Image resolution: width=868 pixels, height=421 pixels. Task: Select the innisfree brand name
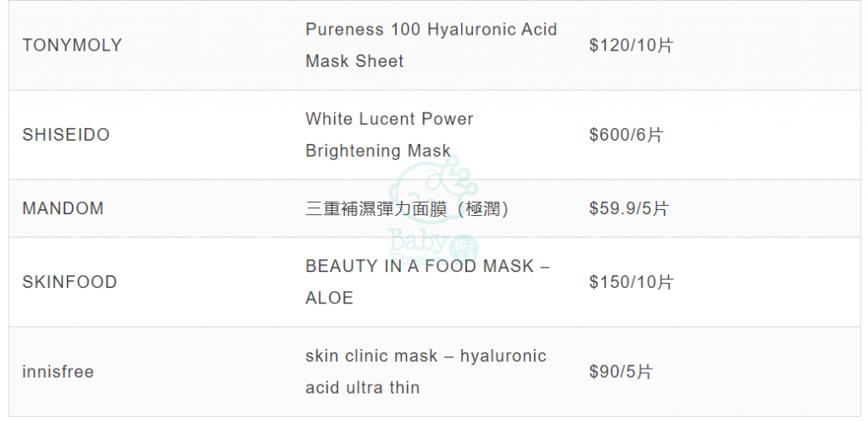pyautogui.click(x=58, y=372)
